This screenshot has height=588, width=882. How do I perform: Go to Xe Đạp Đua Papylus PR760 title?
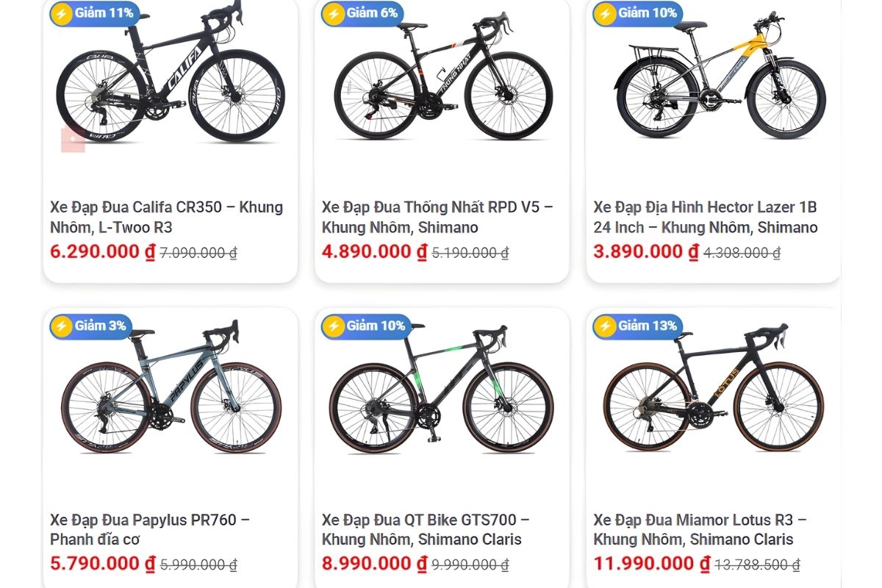coord(150,529)
